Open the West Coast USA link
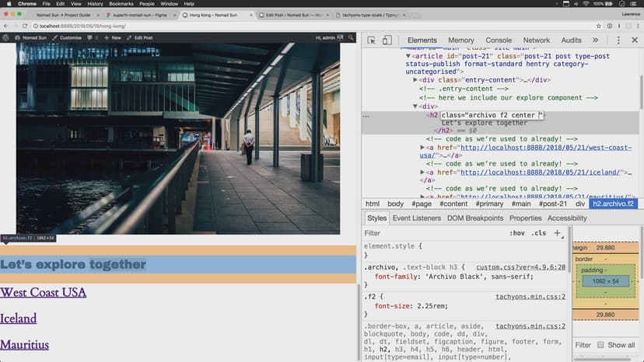 43,292
